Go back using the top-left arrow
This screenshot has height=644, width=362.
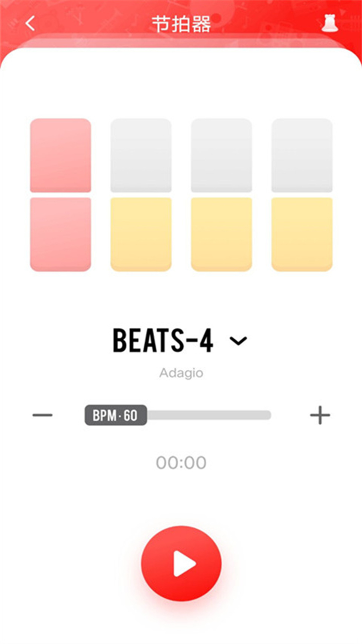(30, 23)
